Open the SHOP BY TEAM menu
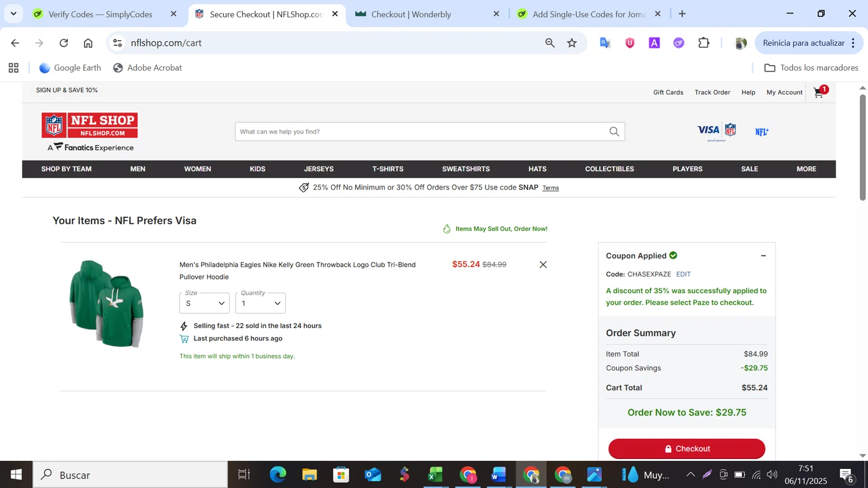The width and height of the screenshot is (868, 488). click(x=67, y=169)
